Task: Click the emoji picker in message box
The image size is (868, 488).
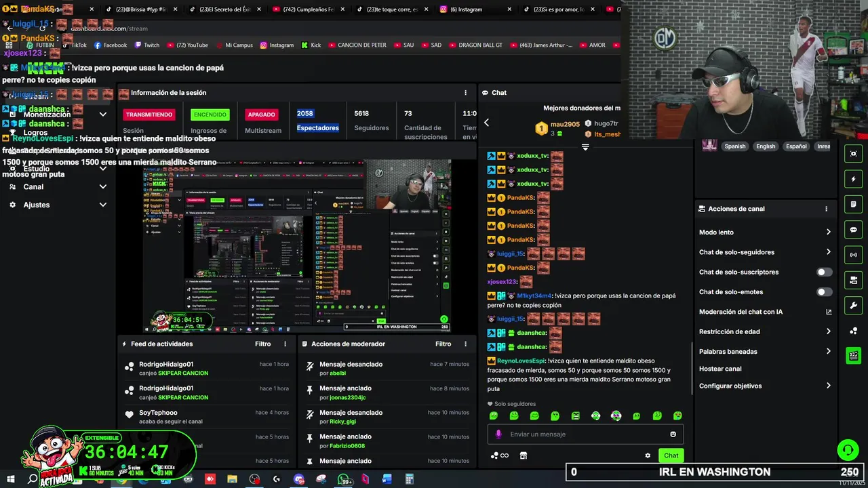Action: tap(673, 434)
